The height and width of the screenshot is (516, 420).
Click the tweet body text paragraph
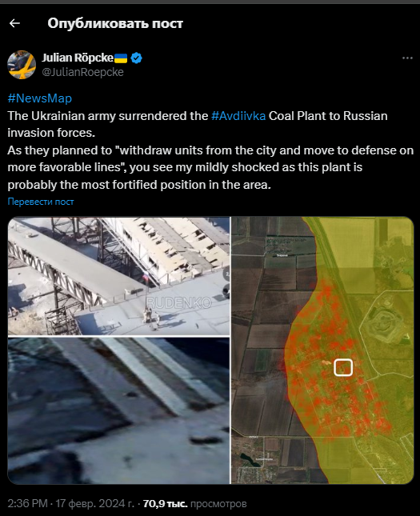pyautogui.click(x=210, y=150)
